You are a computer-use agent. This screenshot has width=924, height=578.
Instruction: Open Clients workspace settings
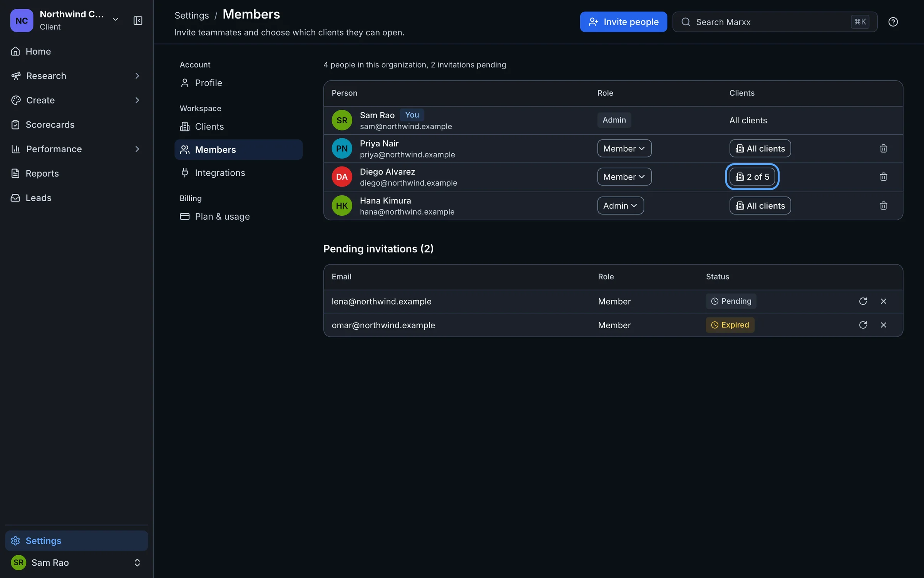[x=238, y=126]
